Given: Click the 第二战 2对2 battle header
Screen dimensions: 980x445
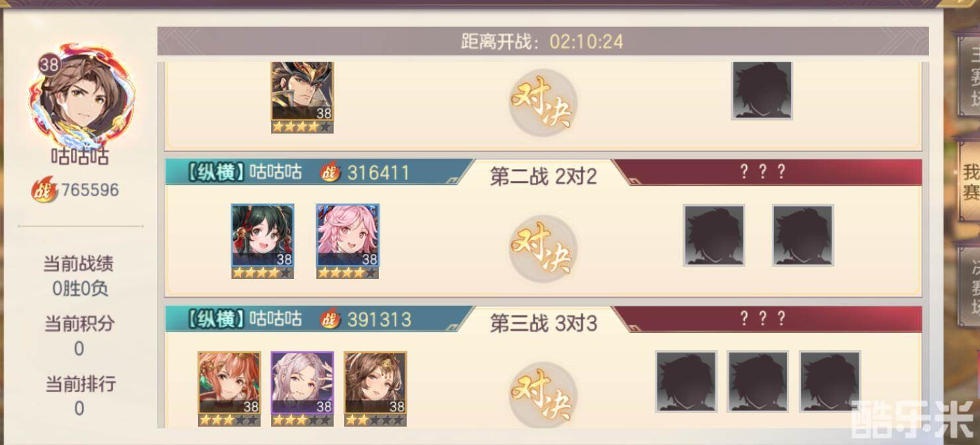Looking at the screenshot, I should point(543,176).
